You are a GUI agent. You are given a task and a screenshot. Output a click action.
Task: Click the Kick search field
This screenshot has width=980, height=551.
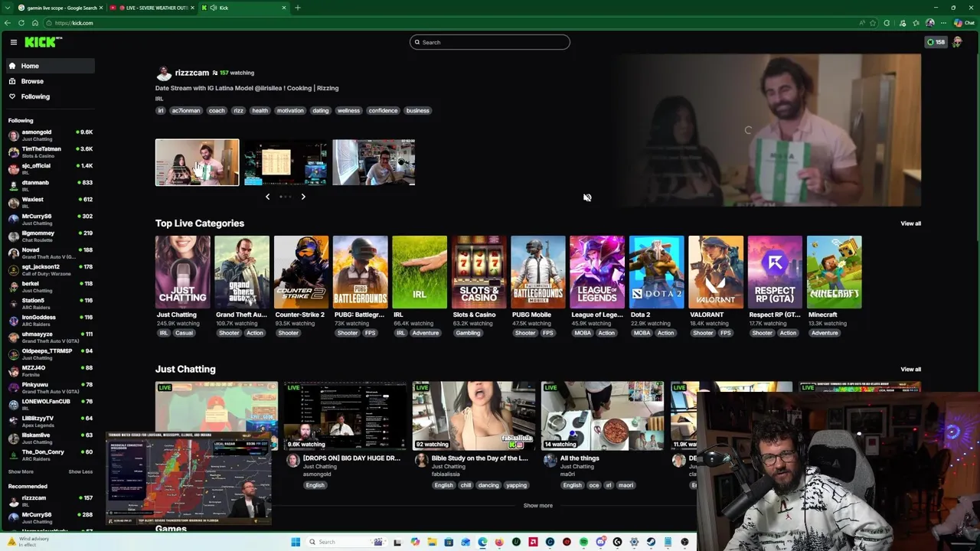(x=490, y=42)
